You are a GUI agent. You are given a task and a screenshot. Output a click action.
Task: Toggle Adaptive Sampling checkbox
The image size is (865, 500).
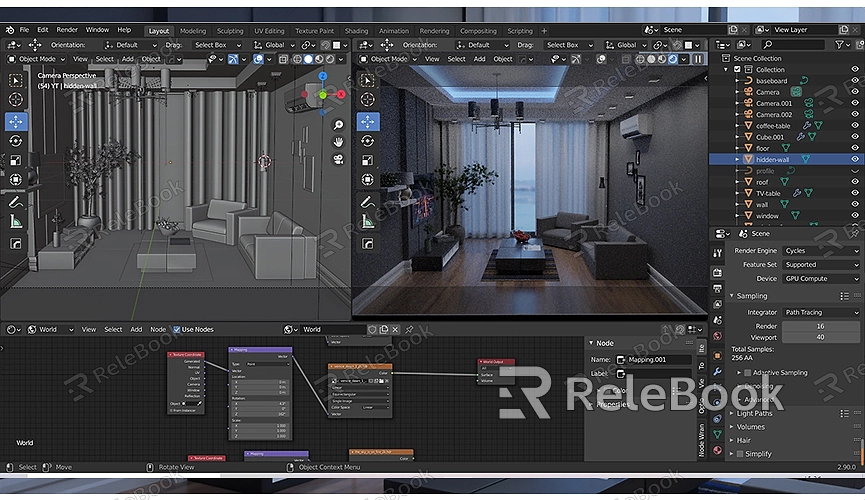click(747, 373)
